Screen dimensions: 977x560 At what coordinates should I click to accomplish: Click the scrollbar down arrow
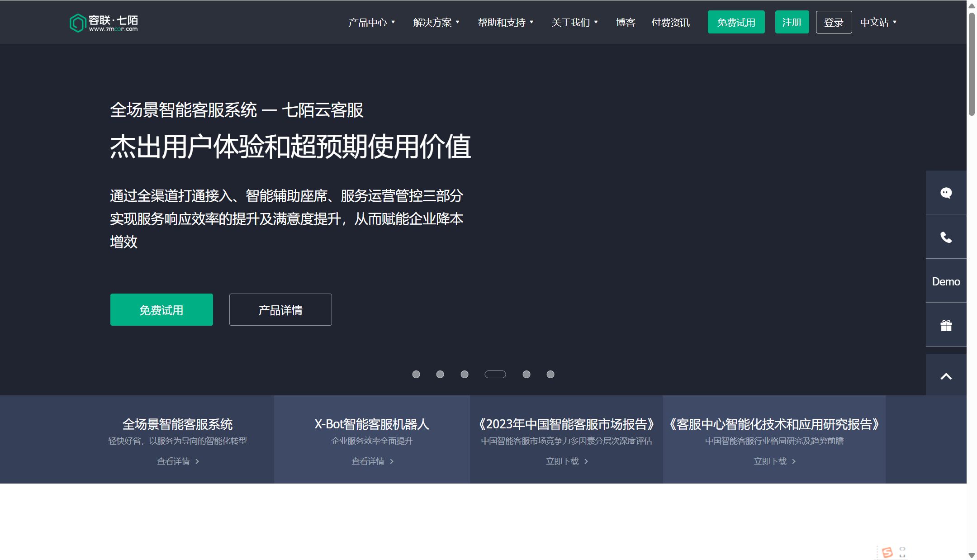(x=972, y=555)
